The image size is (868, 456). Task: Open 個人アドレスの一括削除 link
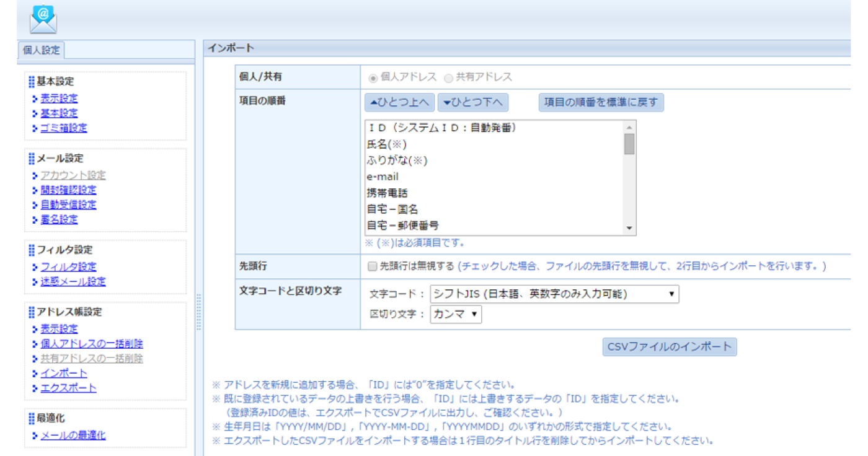point(92,344)
